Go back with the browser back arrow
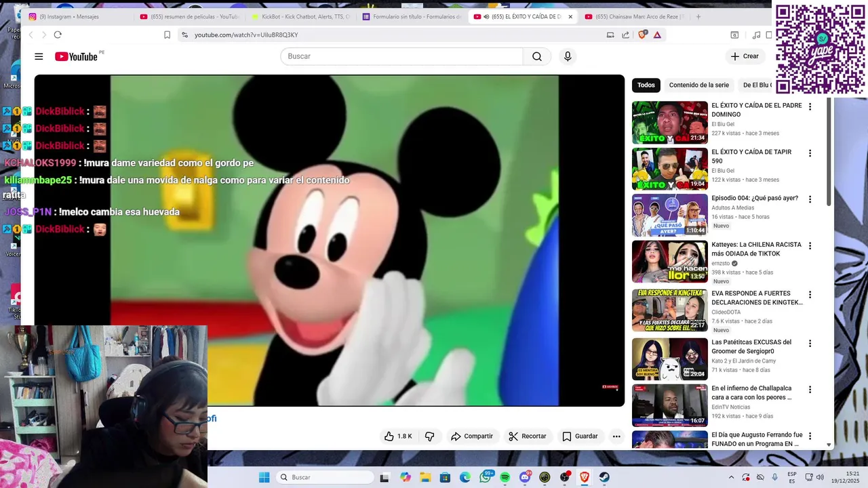The image size is (868, 488). tap(31, 35)
